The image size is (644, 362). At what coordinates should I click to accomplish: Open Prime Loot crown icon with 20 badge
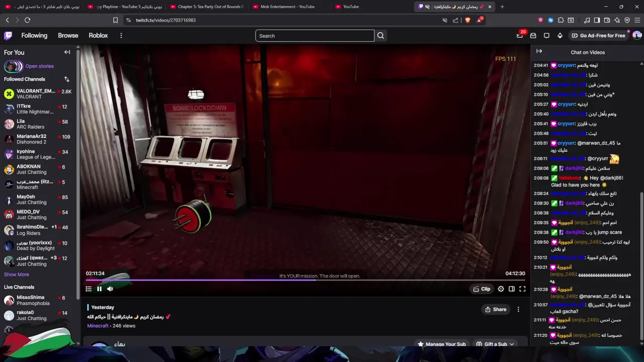click(x=520, y=35)
